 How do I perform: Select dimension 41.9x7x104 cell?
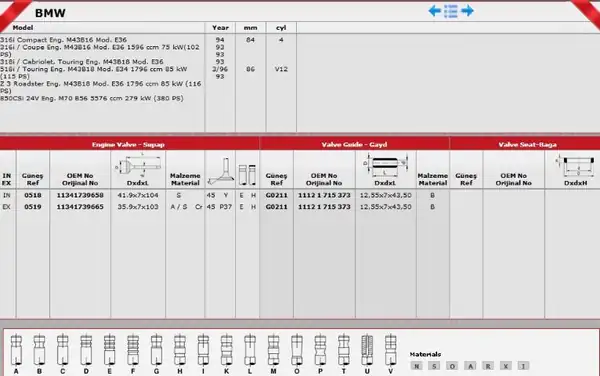click(138, 195)
